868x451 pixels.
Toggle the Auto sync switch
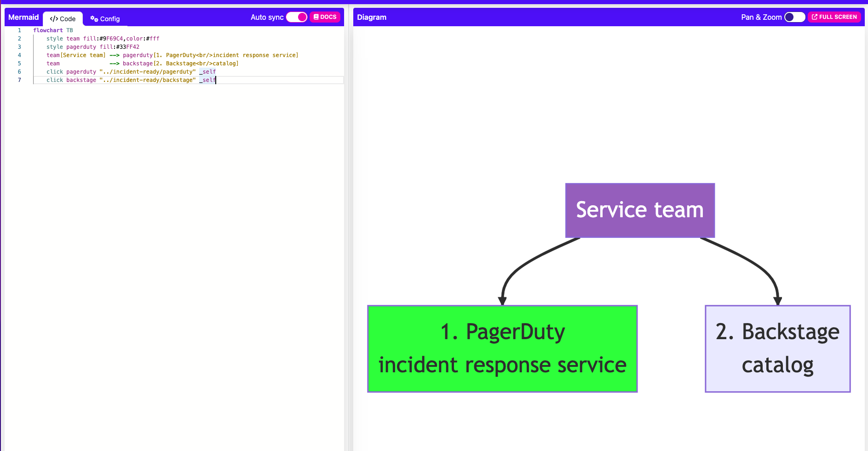297,17
